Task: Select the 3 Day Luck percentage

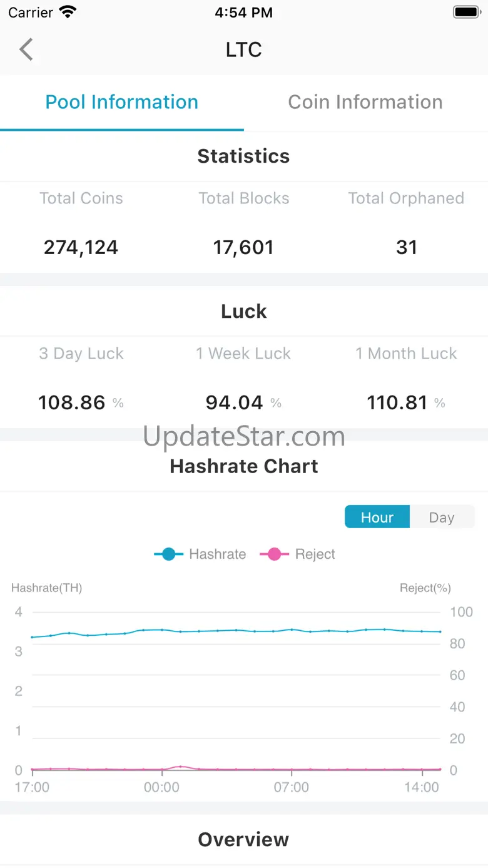Action: (72, 402)
